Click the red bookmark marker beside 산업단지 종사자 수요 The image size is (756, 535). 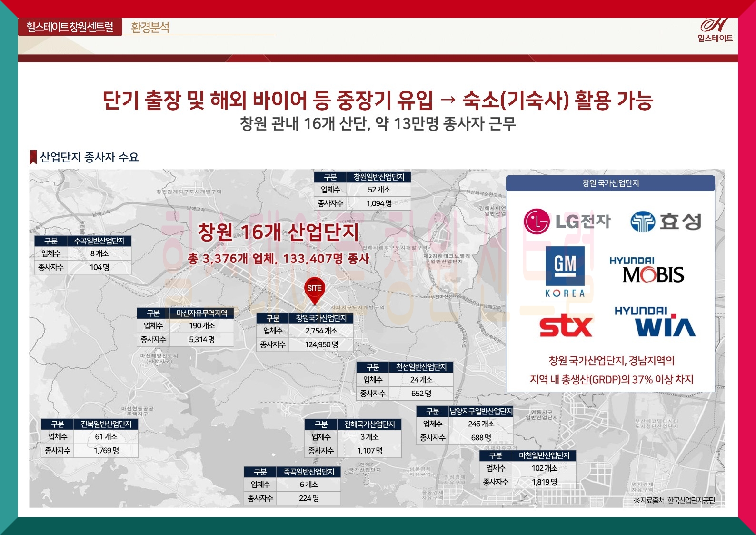pyautogui.click(x=33, y=157)
